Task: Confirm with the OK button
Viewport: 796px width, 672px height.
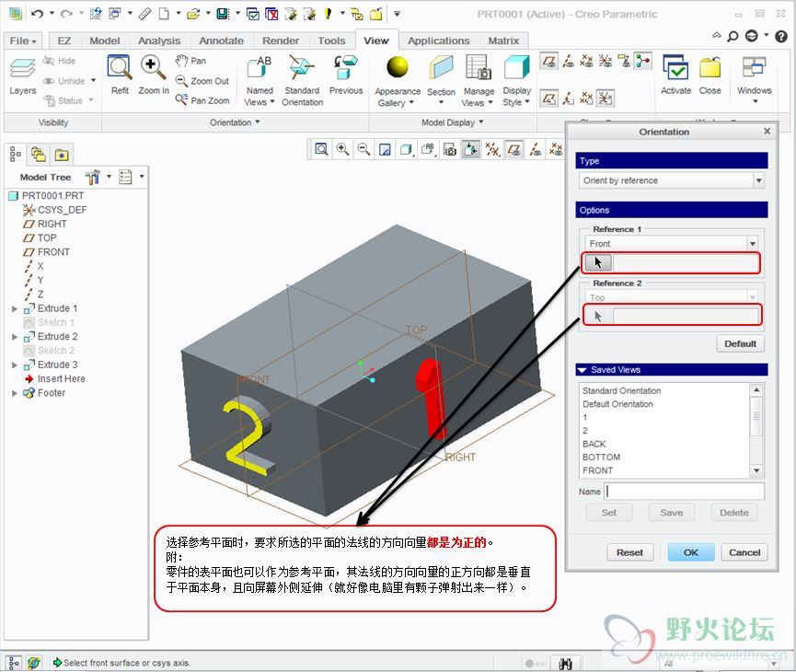Action: [x=690, y=552]
